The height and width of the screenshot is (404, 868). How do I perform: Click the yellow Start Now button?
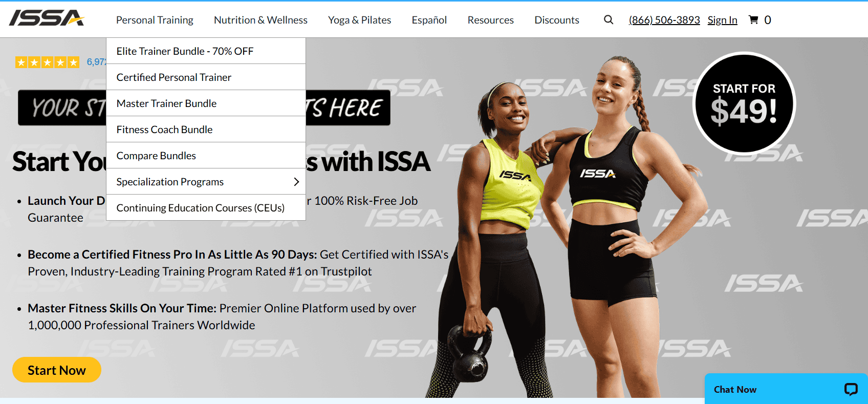click(57, 370)
